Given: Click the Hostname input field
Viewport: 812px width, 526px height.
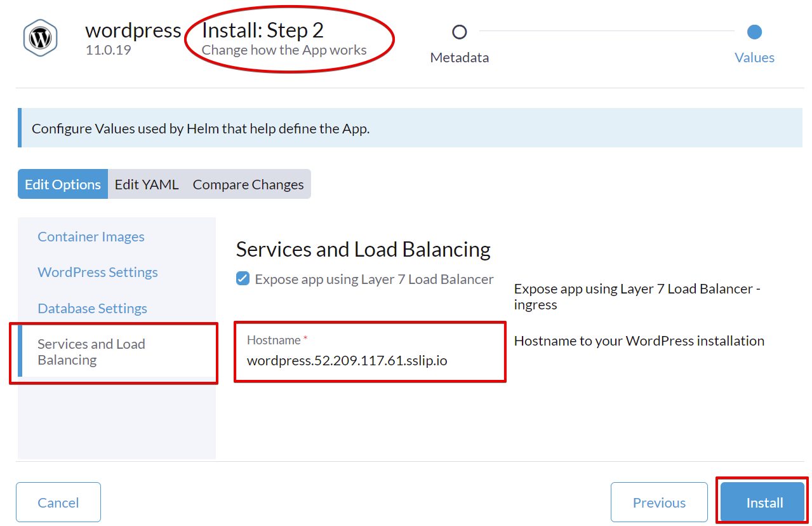Looking at the screenshot, I should pos(370,352).
